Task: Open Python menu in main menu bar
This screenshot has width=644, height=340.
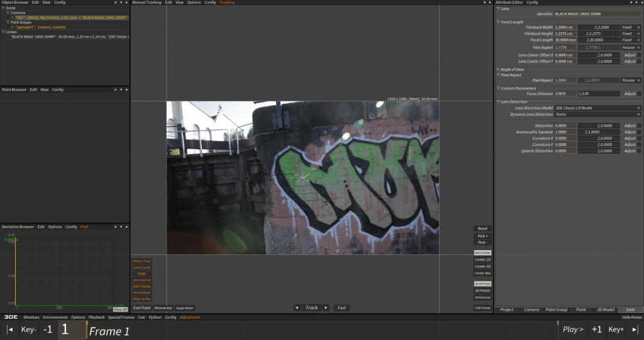Action: pyautogui.click(x=155, y=317)
